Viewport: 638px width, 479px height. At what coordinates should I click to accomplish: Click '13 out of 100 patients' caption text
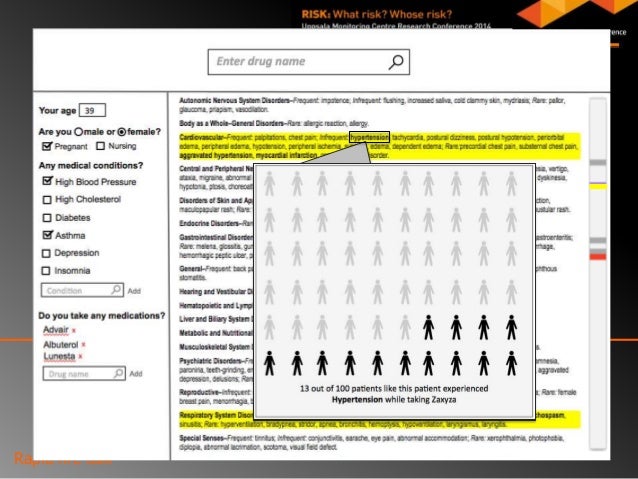[394, 394]
